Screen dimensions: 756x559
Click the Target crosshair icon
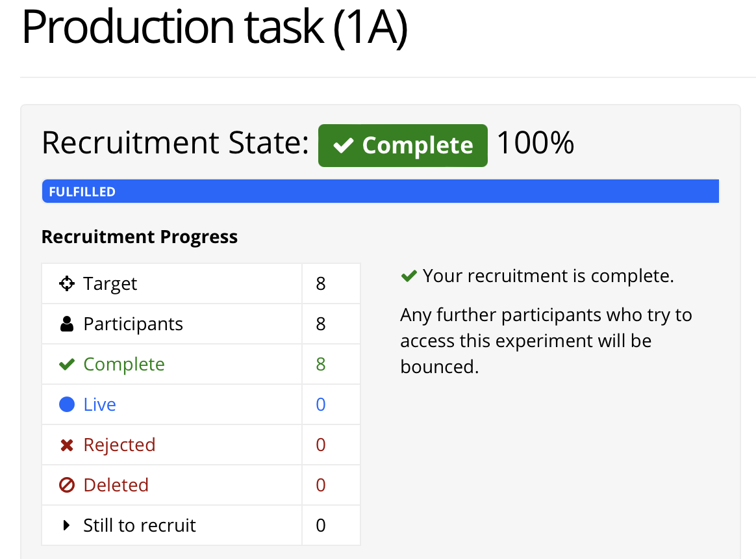pyautogui.click(x=66, y=283)
